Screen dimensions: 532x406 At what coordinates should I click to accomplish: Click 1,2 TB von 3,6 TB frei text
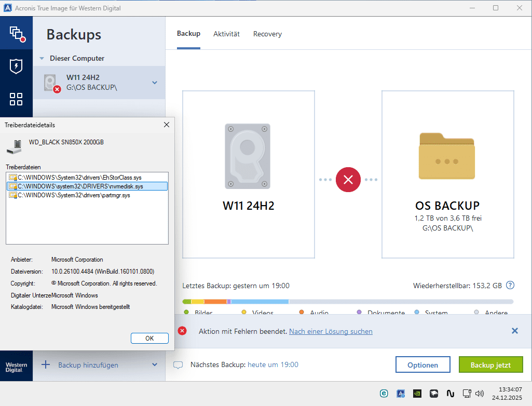[448, 218]
